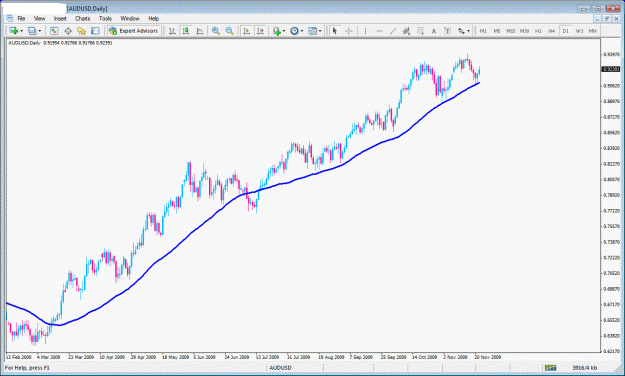Expand the Arrows dropdown arrow
Image resolution: width=625 pixels, height=376 pixels.
pos(468,31)
